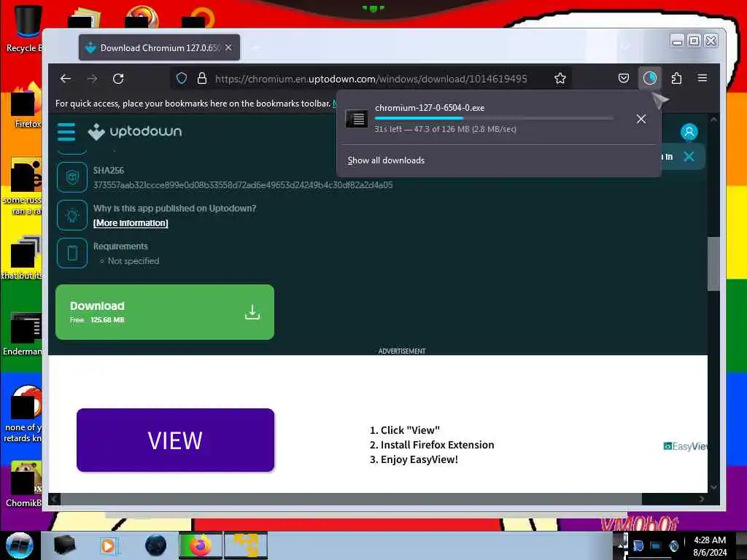The height and width of the screenshot is (560, 747).
Task: Click the dark globe taskbar icon
Action: pyautogui.click(x=156, y=545)
